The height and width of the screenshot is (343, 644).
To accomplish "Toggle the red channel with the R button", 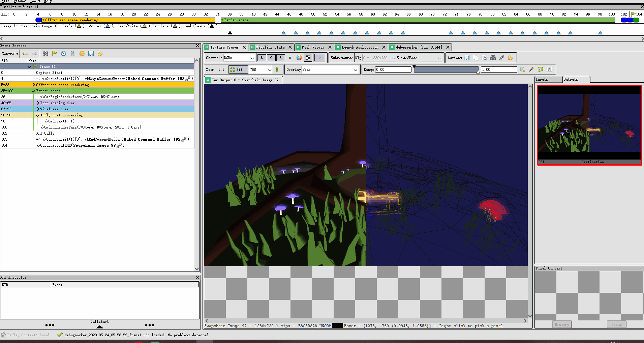I will point(262,58).
